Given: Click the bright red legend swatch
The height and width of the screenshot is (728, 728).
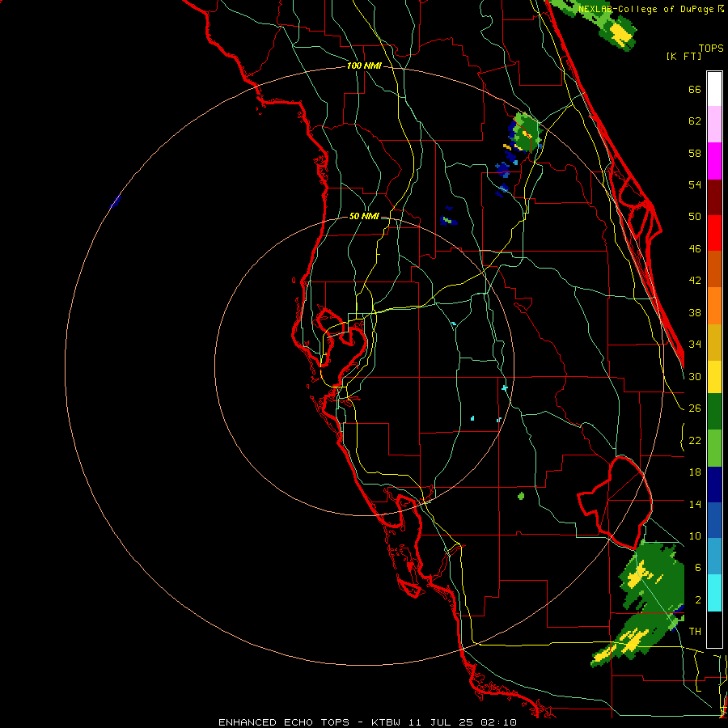Looking at the screenshot, I should (x=714, y=233).
